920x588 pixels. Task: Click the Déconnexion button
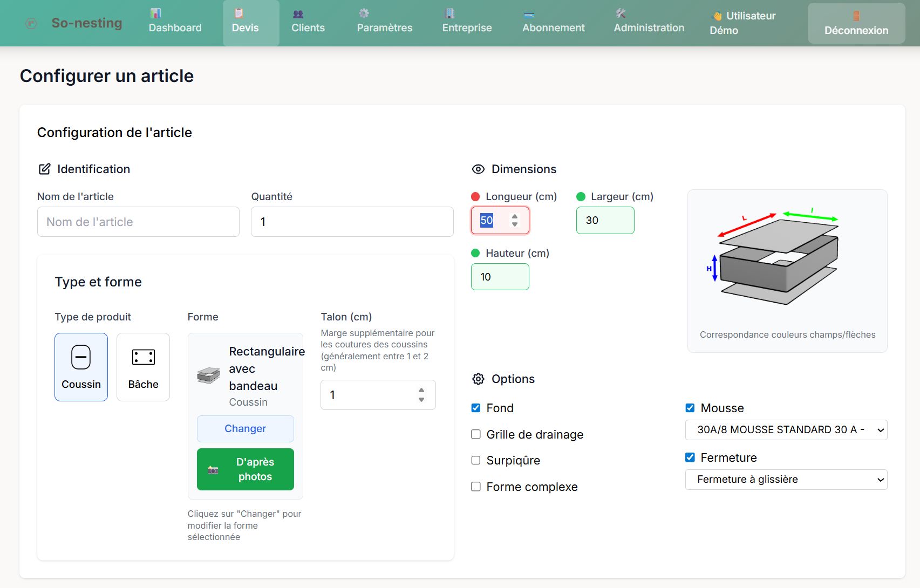pyautogui.click(x=856, y=23)
